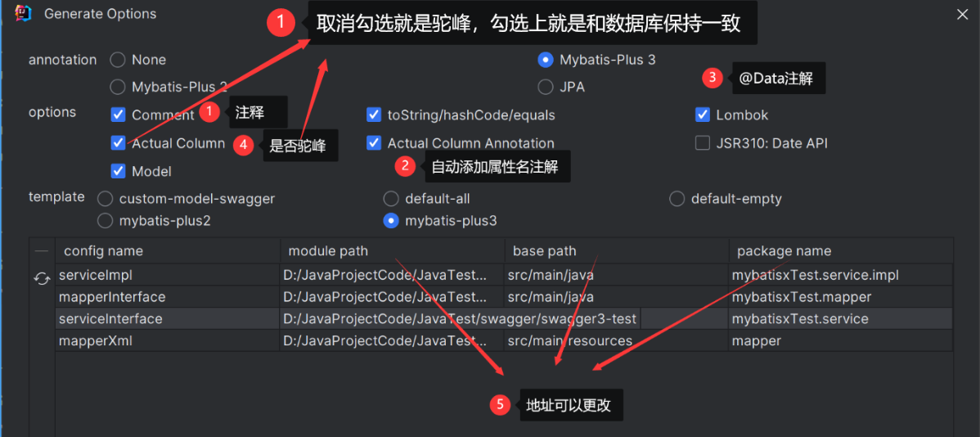Disable the Lombok checkbox

pos(703,115)
